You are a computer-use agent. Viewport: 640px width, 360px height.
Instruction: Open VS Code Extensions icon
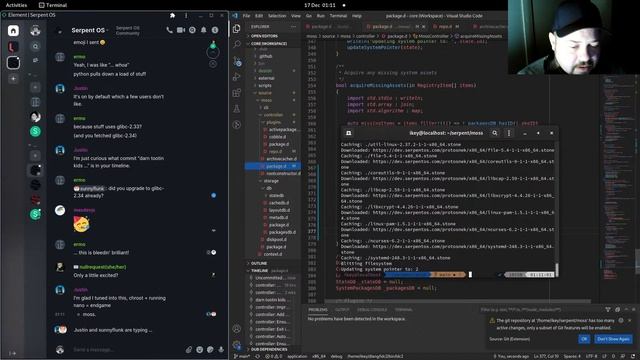[x=236, y=93]
